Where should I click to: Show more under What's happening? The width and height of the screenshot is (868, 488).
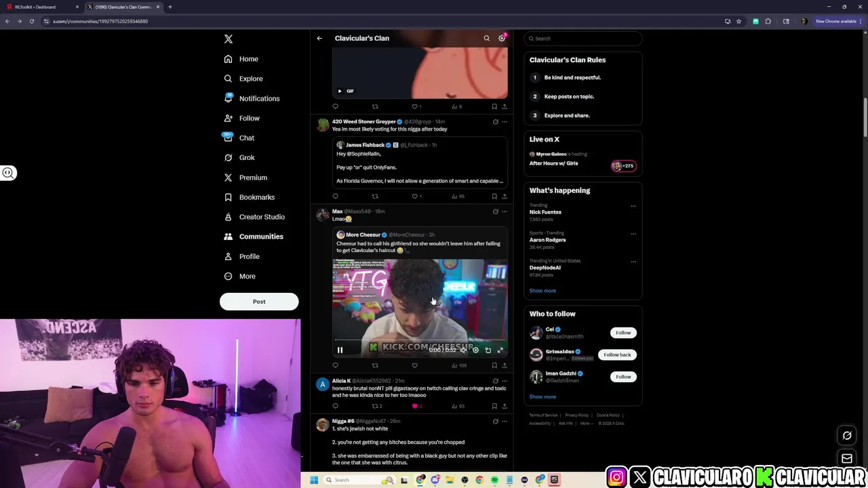point(542,291)
